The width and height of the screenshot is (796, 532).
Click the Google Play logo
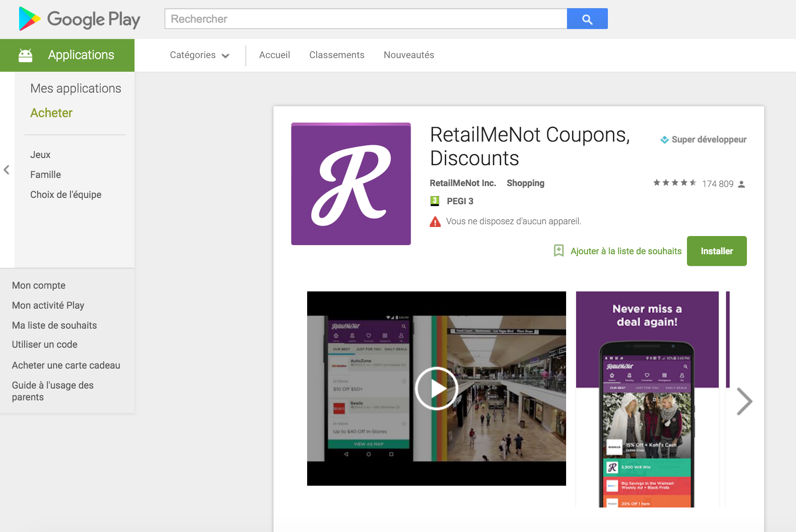click(80, 19)
